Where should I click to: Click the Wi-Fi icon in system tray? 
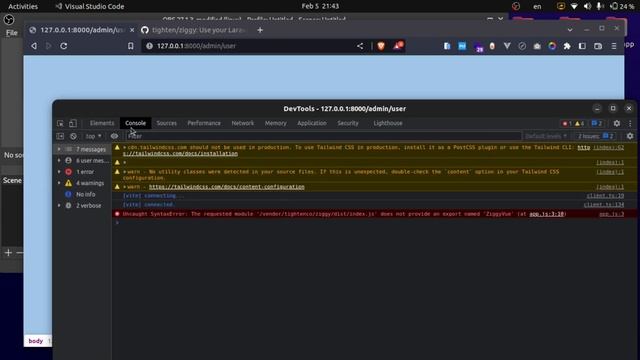coord(574,6)
